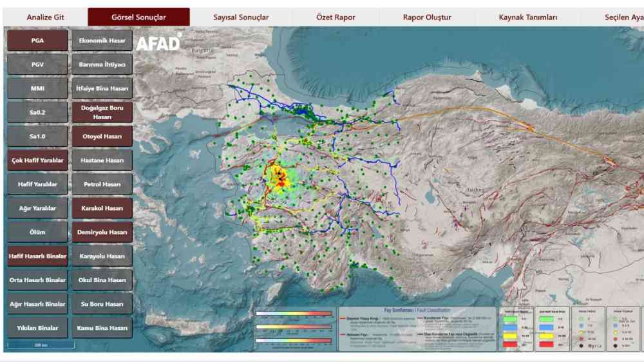Select the Sa0.2 spectral layer
The height and width of the screenshot is (362, 644).
pos(37,112)
